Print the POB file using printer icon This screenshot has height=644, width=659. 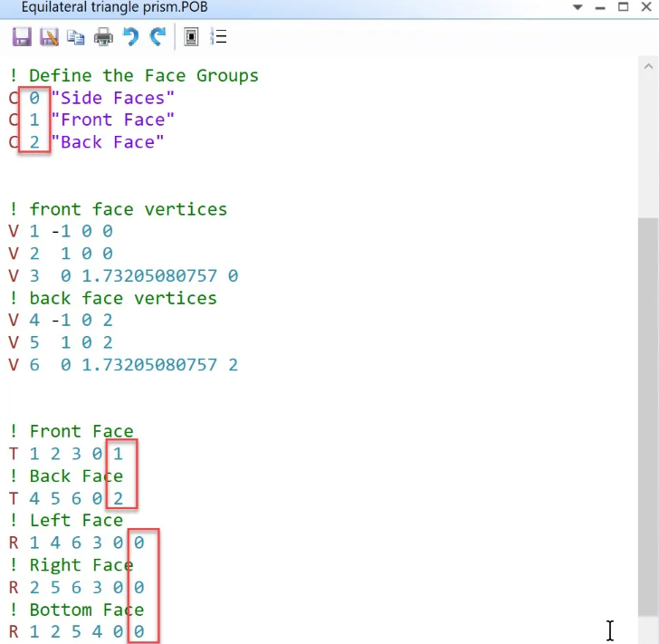[x=103, y=37]
